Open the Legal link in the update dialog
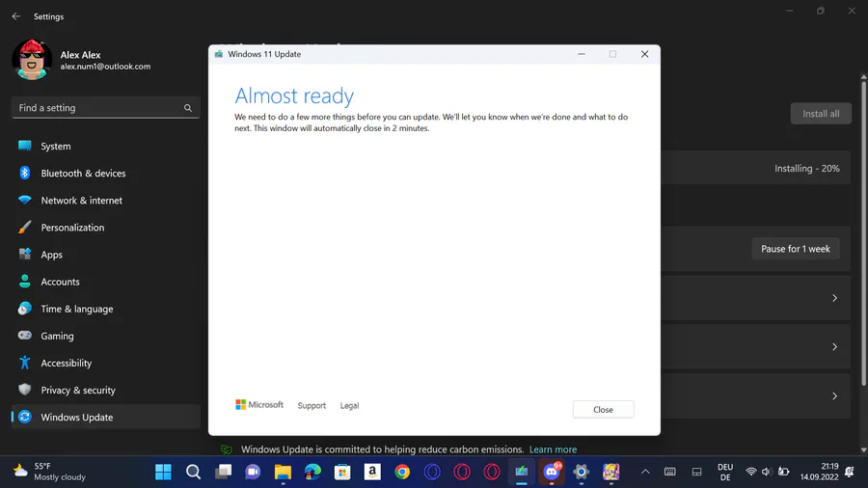 pos(349,406)
